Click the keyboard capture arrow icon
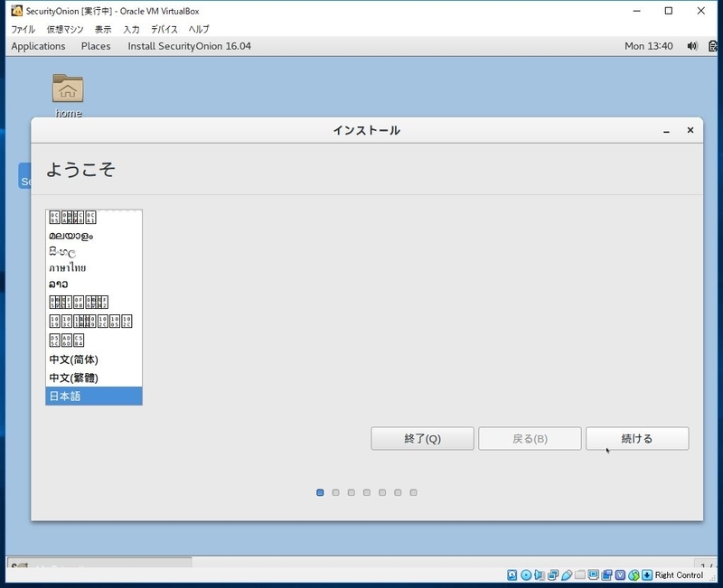Screen dimensions: 723x588 click(x=647, y=575)
